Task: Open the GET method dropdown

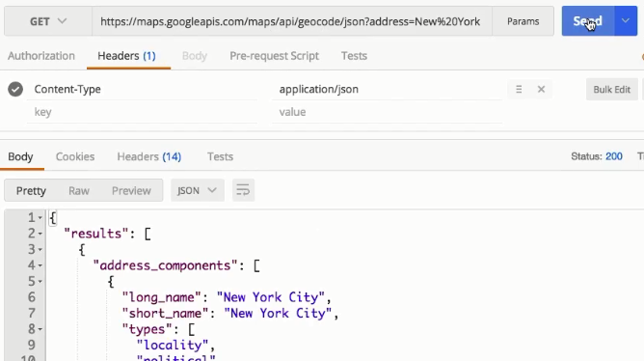Action: [x=48, y=21]
